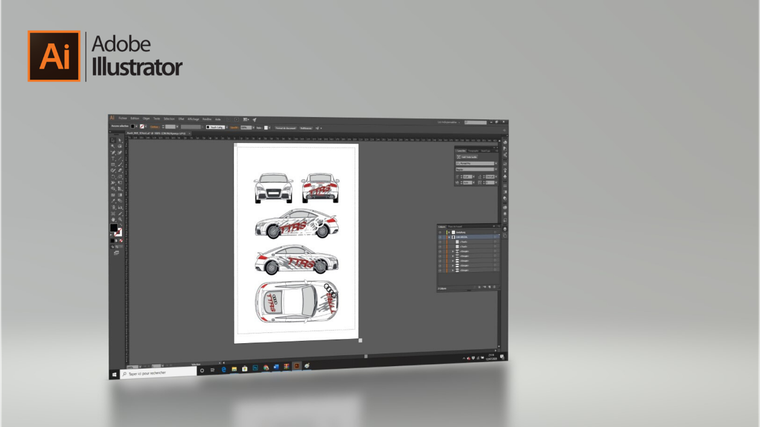
Task: Click the Windows taskbar search box
Action: click(158, 373)
